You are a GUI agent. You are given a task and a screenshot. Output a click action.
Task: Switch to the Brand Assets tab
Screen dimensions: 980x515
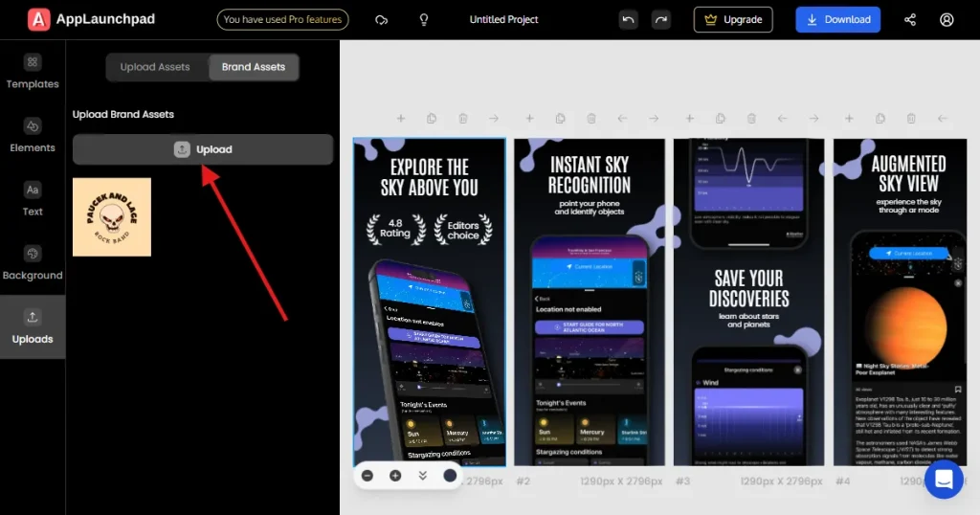(253, 67)
